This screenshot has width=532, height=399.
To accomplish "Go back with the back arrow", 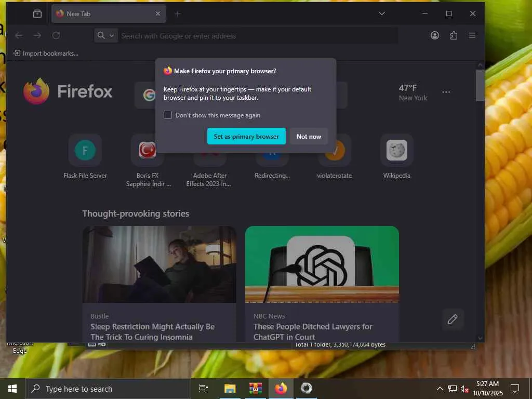I will 19,35.
